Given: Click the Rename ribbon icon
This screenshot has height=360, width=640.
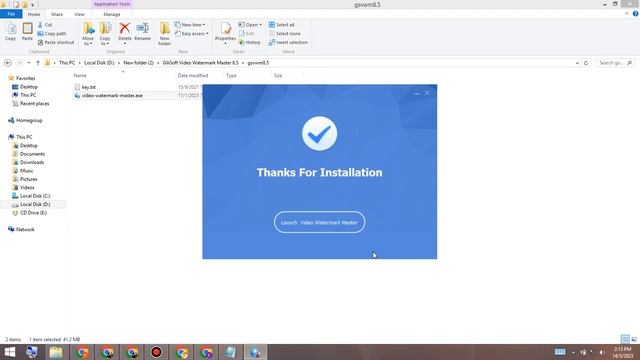Looking at the screenshot, I should [142, 31].
